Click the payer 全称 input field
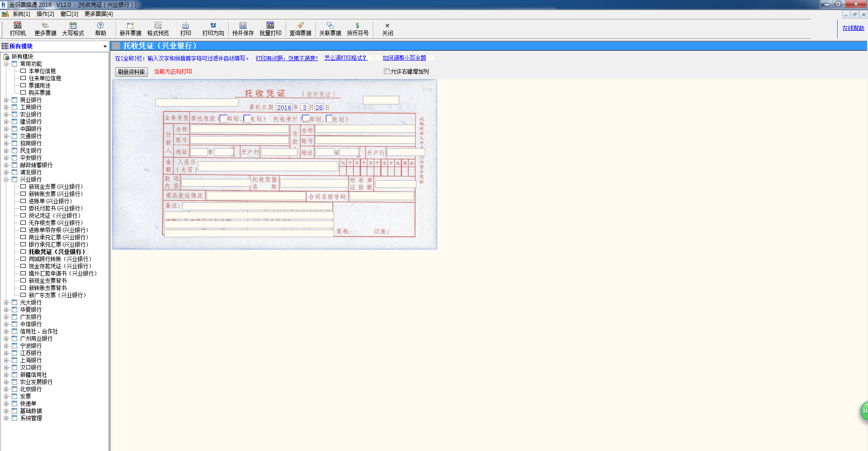 pos(239,129)
